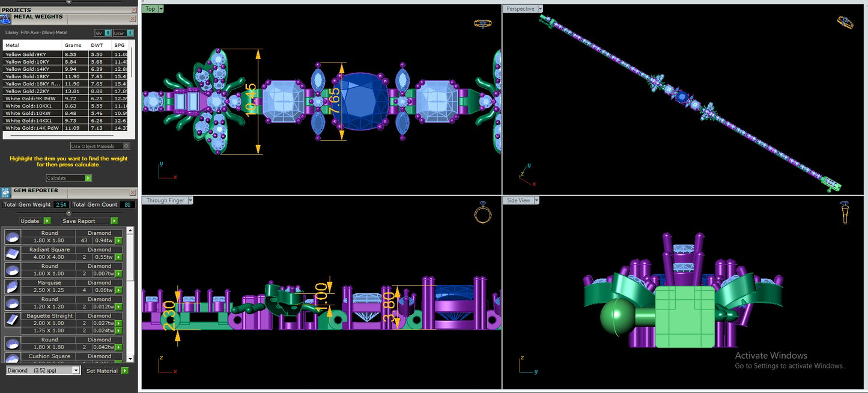Click green arrow beside 0.007tw
This screenshot has height=393, width=868.
(119, 273)
